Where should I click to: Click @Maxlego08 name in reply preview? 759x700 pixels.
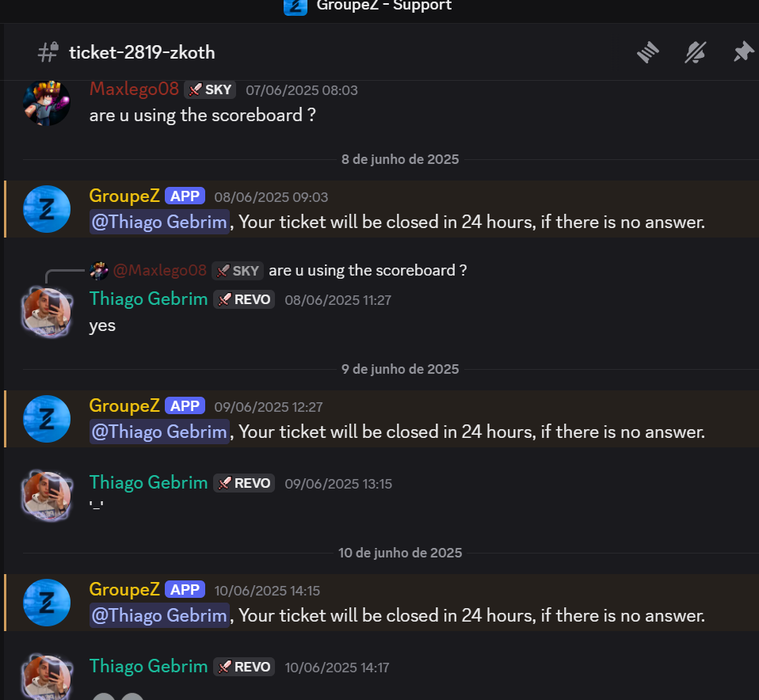click(x=160, y=271)
